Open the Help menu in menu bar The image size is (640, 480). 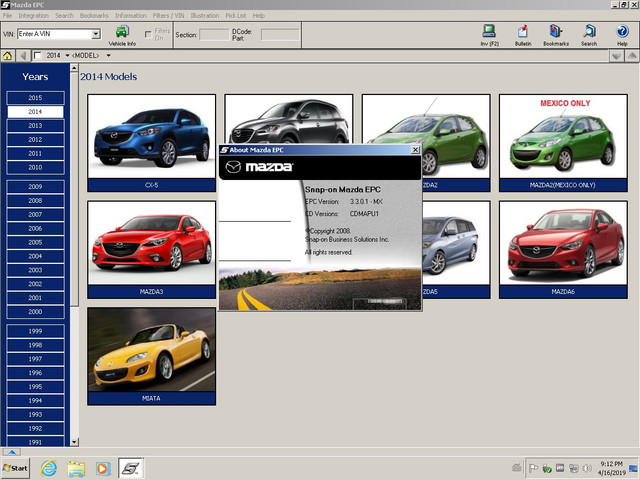coord(259,16)
